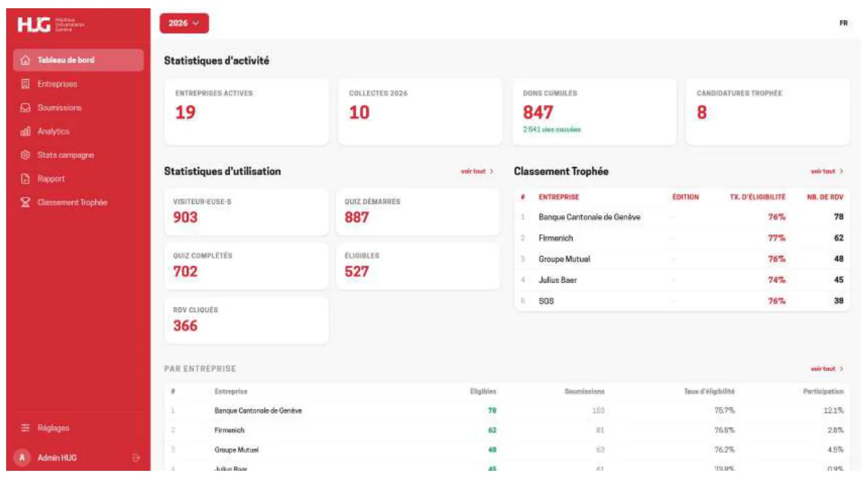Click the Entreprises building icon
Screen dimensions: 868x477
click(25, 84)
